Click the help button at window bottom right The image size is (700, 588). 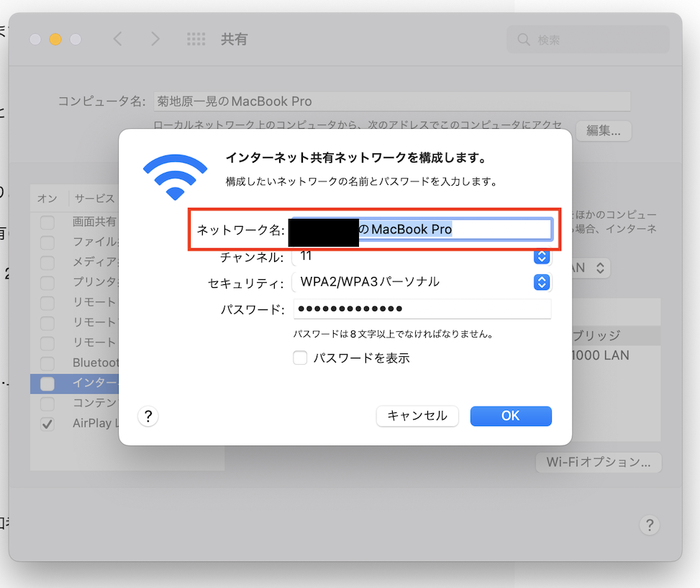pos(650,525)
